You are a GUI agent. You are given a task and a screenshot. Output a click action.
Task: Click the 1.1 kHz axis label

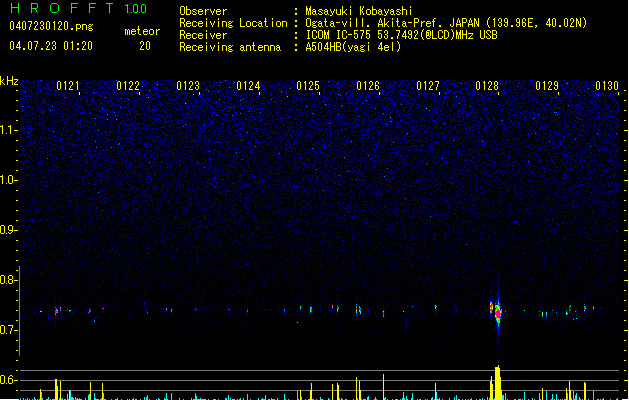click(x=8, y=130)
